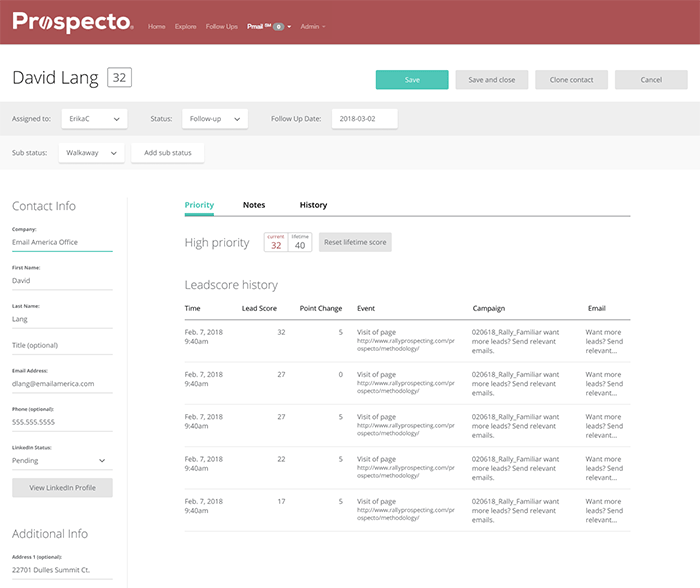Click the Leadscore history heading
The height and width of the screenshot is (588, 700).
(x=231, y=285)
